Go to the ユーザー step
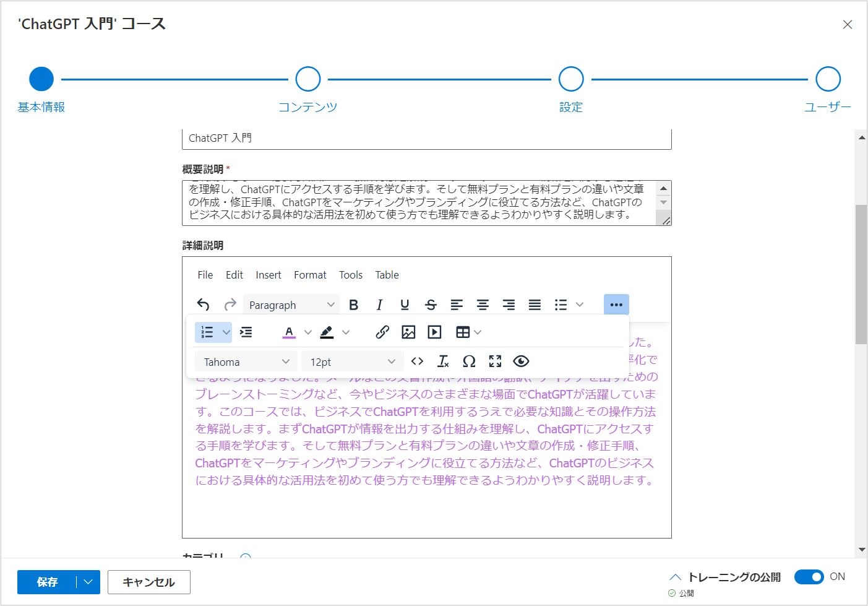 point(828,79)
